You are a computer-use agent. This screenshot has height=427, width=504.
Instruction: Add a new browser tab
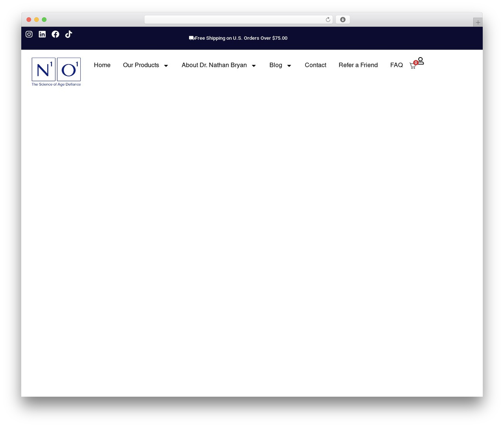coord(478,22)
